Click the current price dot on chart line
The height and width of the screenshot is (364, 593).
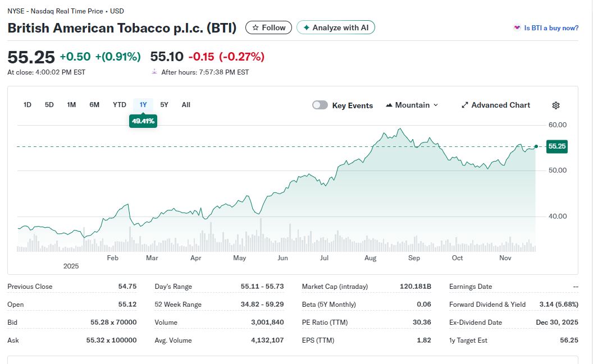click(x=536, y=146)
